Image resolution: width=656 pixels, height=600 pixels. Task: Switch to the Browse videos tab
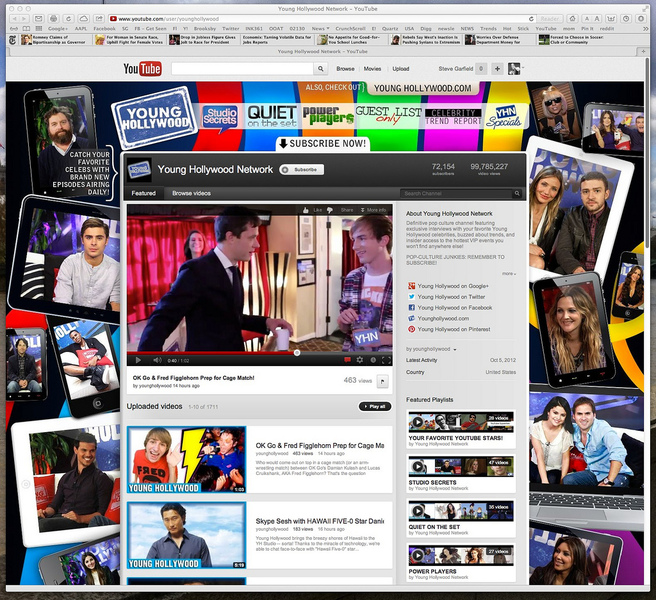pos(191,193)
